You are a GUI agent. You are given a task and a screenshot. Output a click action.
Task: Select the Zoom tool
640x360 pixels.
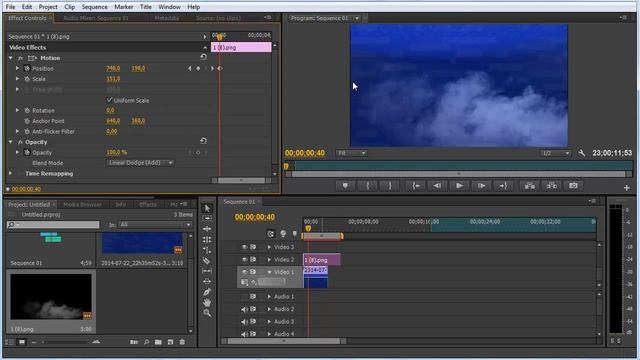[x=207, y=313]
